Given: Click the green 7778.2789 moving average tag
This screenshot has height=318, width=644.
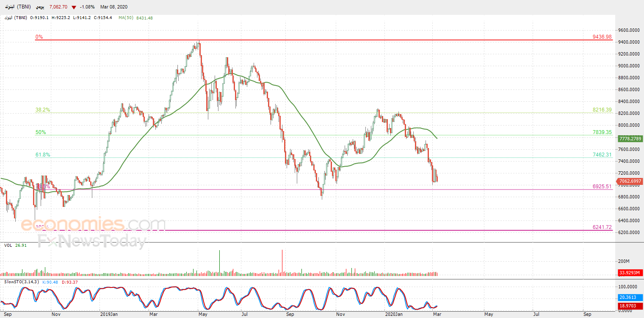Looking at the screenshot, I should 630,139.
